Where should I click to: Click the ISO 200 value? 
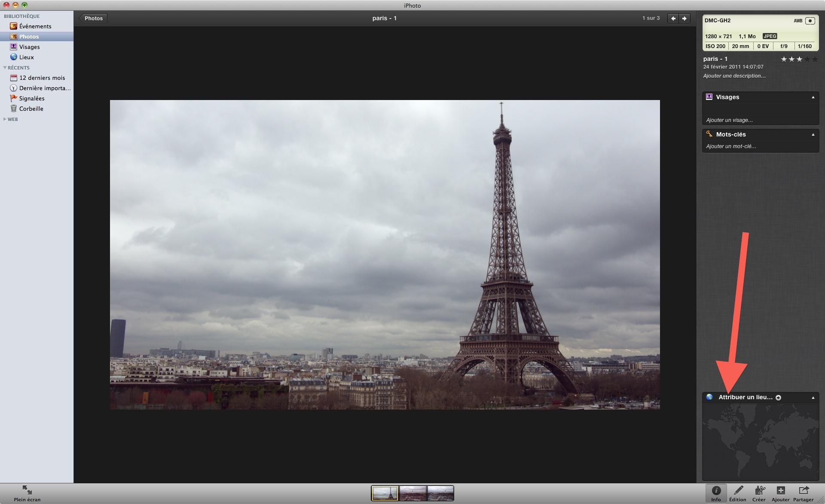point(715,46)
